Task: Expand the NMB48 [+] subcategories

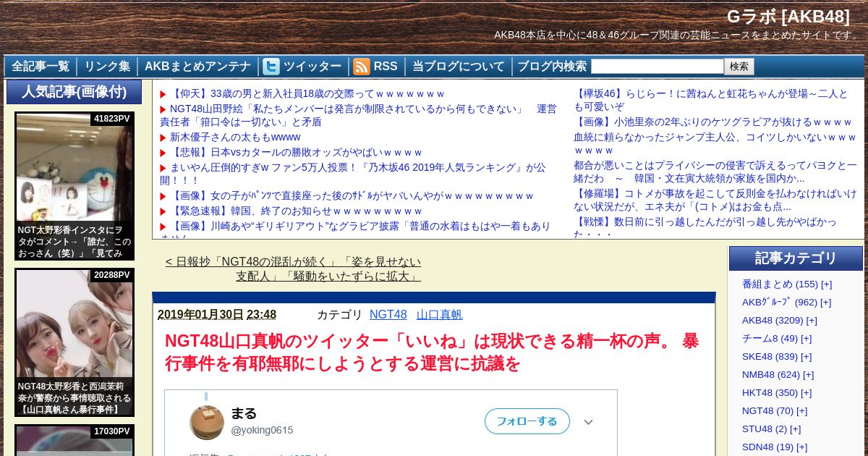Action: [809, 374]
